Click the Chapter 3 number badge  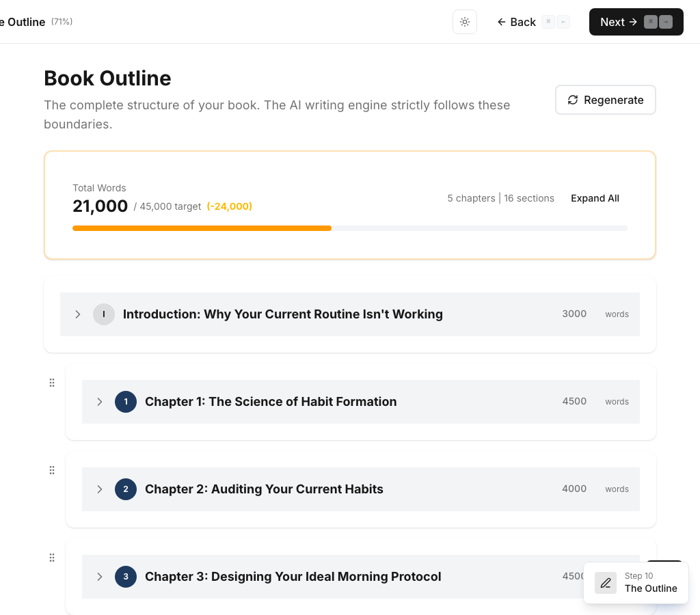pos(126,577)
